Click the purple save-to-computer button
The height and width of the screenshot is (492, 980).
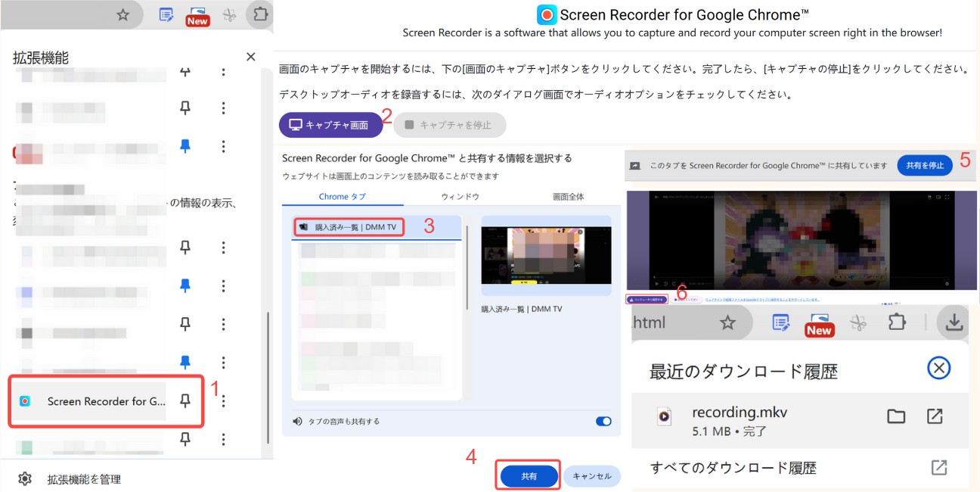(647, 300)
